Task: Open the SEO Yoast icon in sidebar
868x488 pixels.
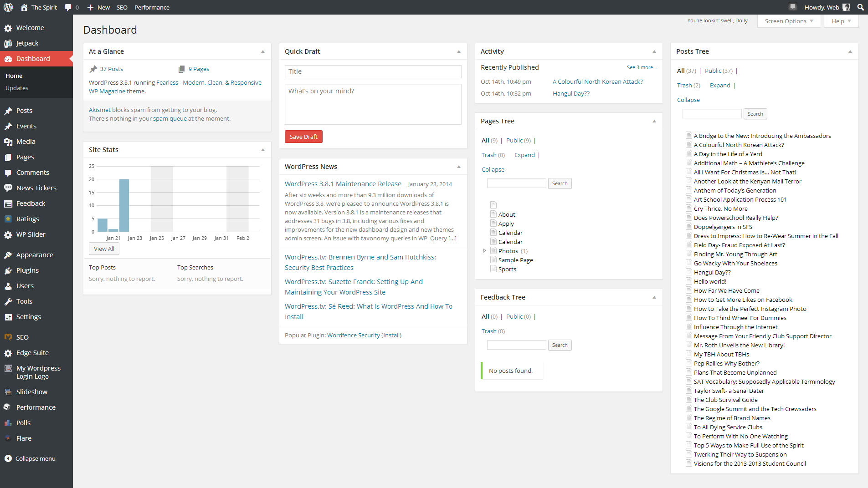Action: point(8,337)
